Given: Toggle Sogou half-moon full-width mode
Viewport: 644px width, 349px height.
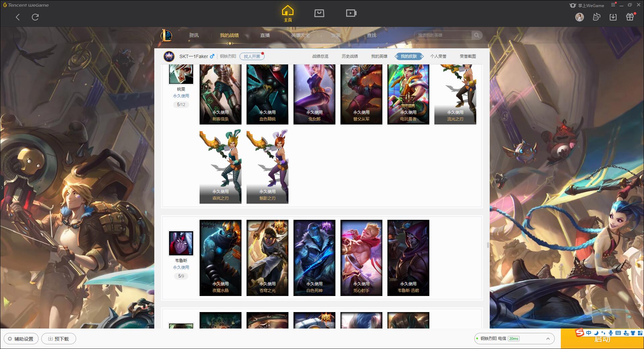Looking at the screenshot, I should 596,333.
